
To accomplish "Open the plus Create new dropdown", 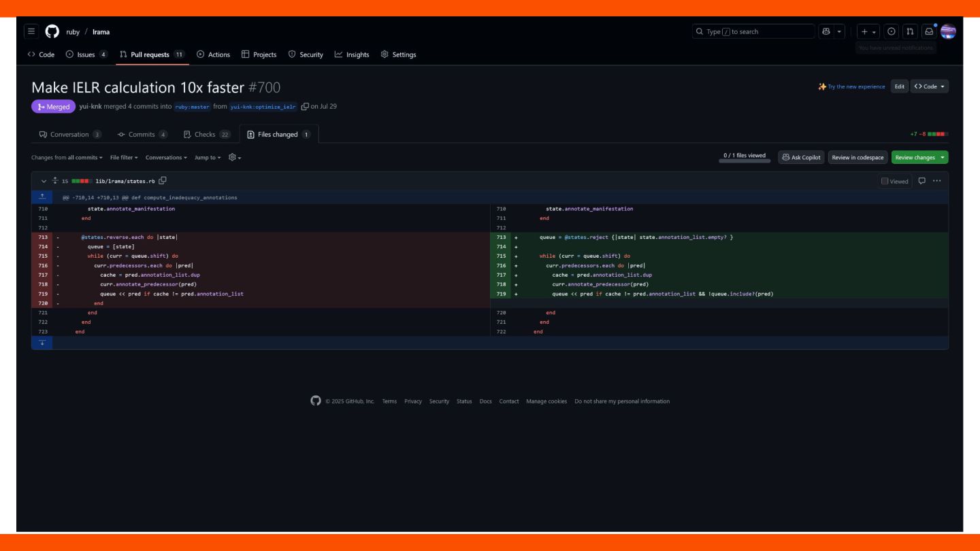I will pos(868,31).
